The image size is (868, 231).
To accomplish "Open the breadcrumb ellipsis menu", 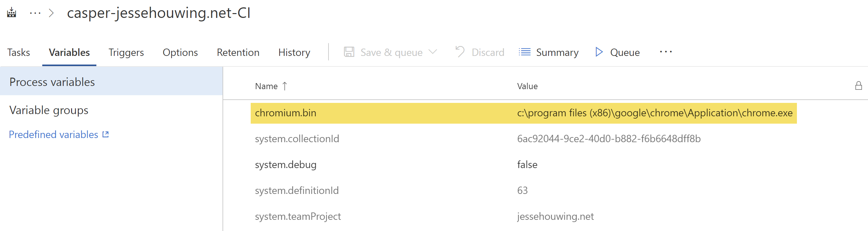I will pyautogui.click(x=35, y=13).
